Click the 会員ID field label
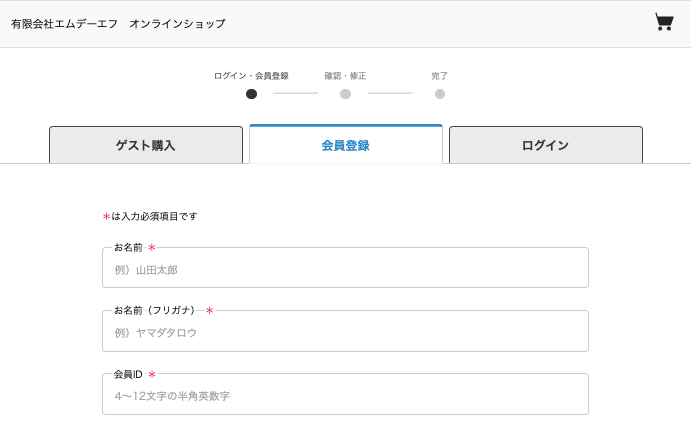 click(128, 374)
